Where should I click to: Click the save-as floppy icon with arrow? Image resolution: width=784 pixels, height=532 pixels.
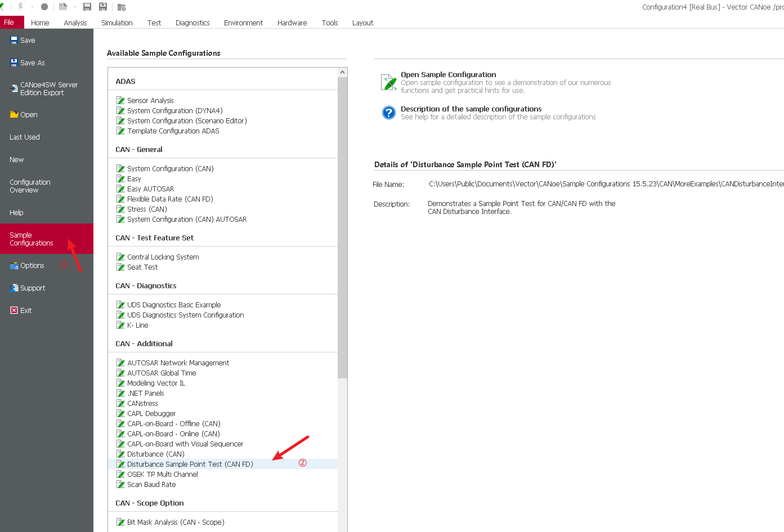point(103,7)
